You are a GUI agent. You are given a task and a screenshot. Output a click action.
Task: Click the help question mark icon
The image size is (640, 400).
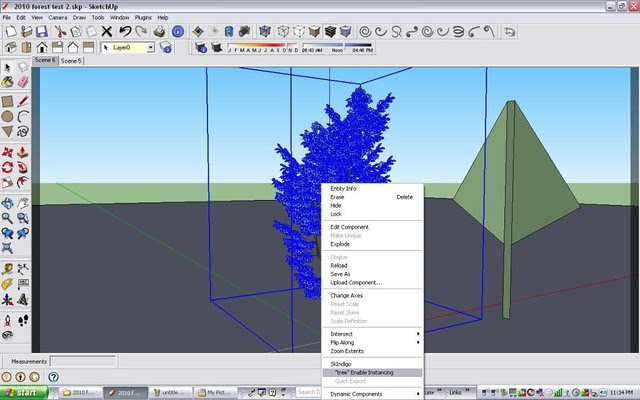[x=53, y=377]
